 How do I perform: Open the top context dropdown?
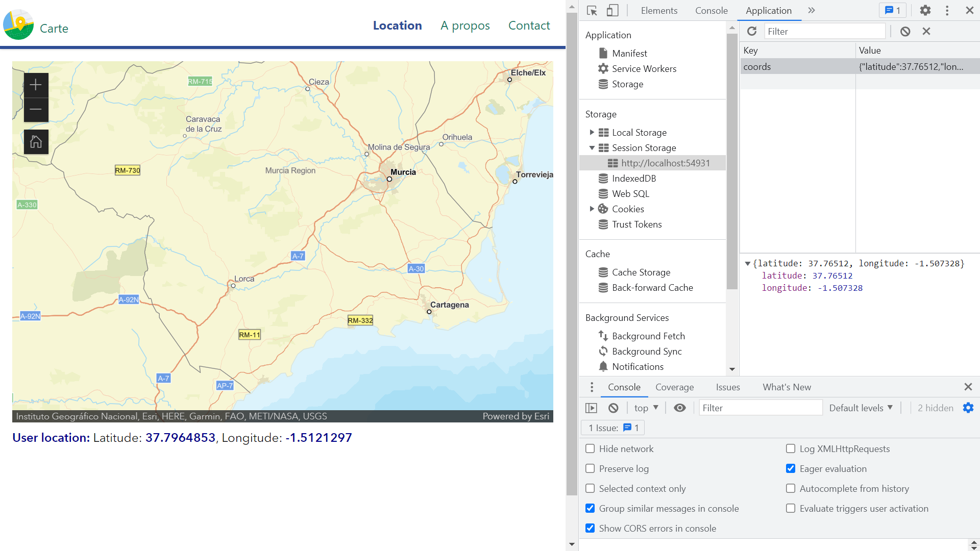(646, 408)
